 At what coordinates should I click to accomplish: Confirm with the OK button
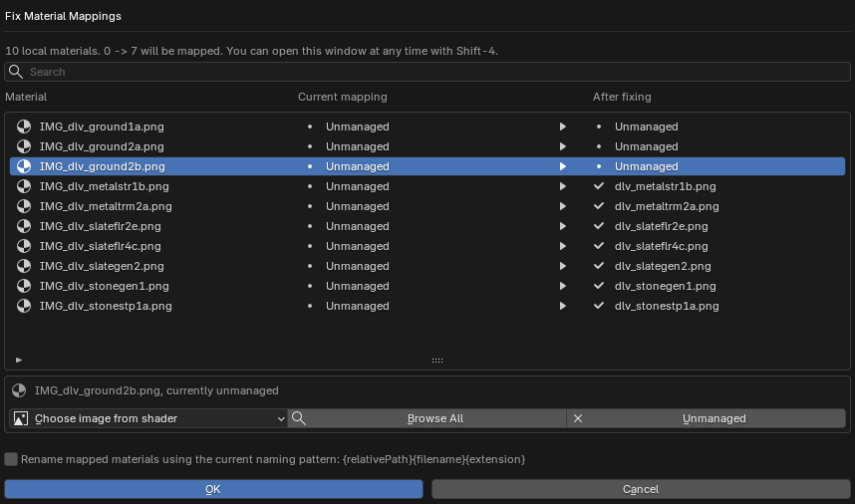click(213, 489)
